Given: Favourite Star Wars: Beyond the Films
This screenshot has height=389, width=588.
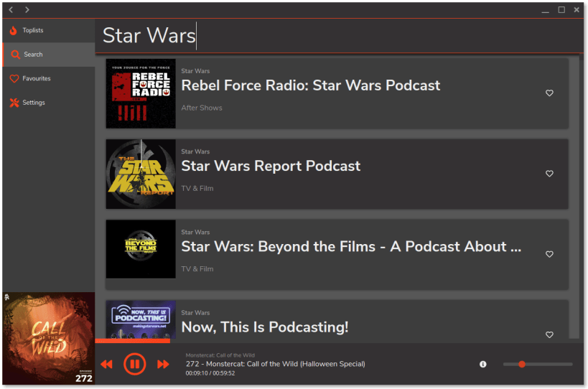Looking at the screenshot, I should click(549, 254).
